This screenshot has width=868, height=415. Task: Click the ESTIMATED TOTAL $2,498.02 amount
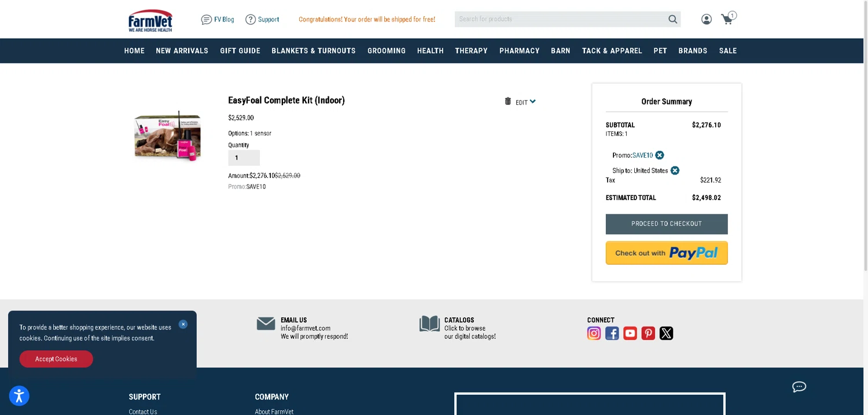(707, 198)
